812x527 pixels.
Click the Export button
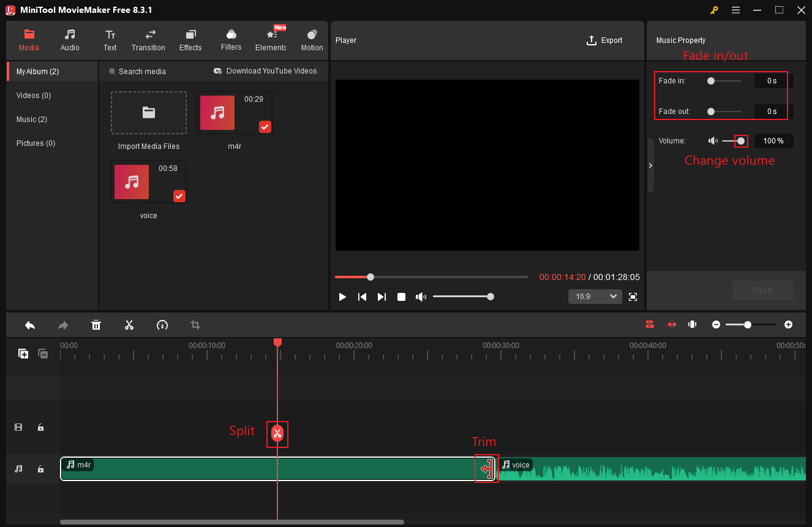click(604, 40)
